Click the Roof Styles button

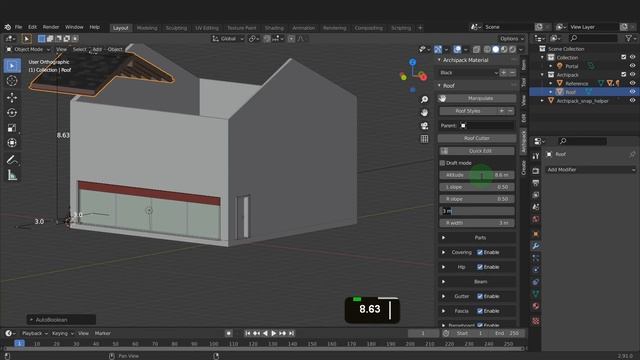tap(468, 111)
